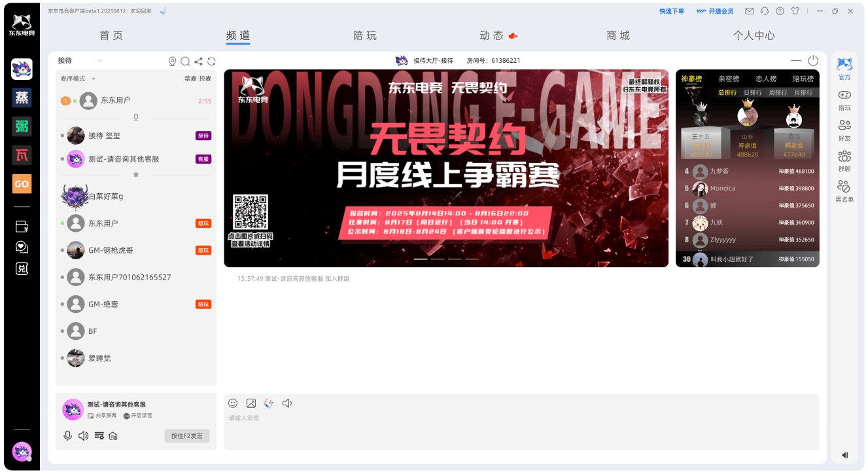Open the help question mark icon
Image resolution: width=868 pixels, height=476 pixels.
[780, 11]
